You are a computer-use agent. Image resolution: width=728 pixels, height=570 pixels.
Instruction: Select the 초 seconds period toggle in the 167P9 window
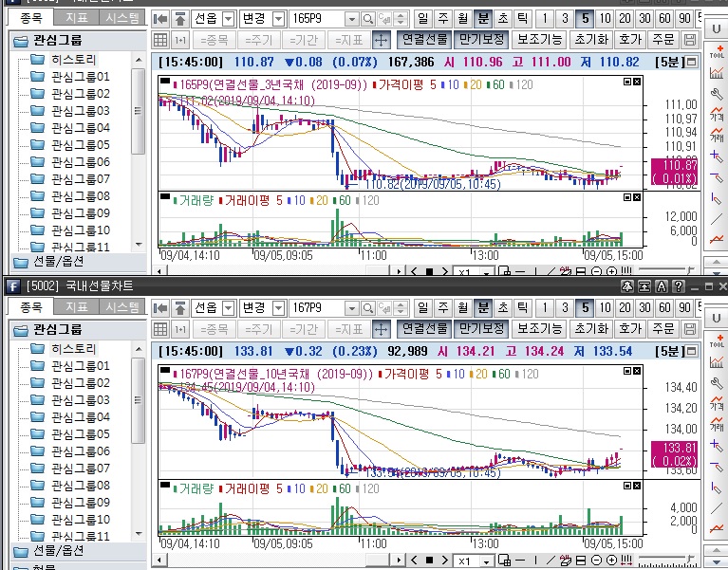click(x=503, y=308)
